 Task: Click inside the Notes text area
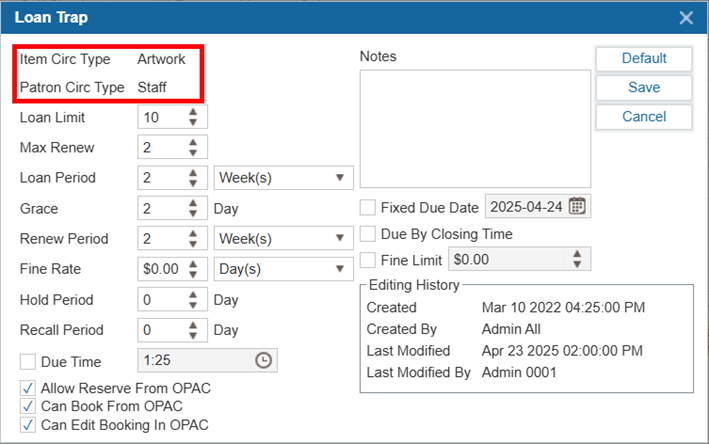[475, 128]
